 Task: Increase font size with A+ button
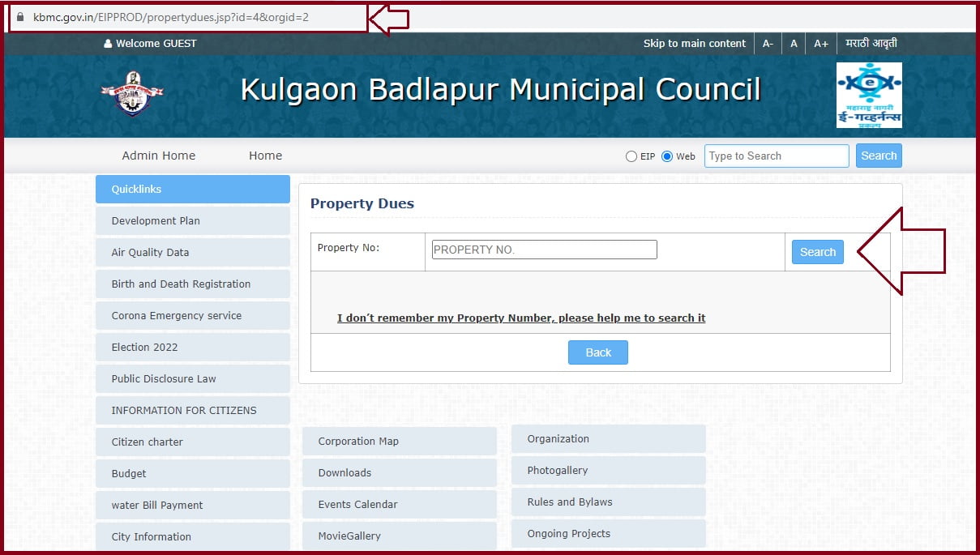[821, 44]
